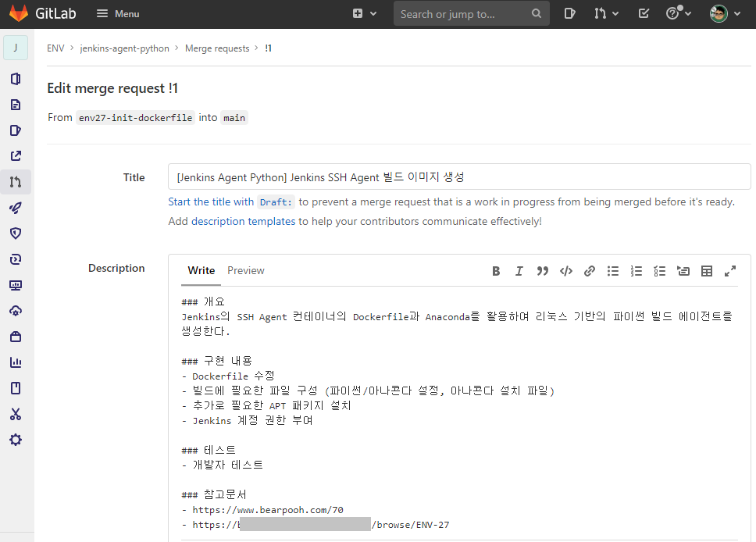
Task: Apply bold formatting in description toolbar
Action: (x=496, y=271)
